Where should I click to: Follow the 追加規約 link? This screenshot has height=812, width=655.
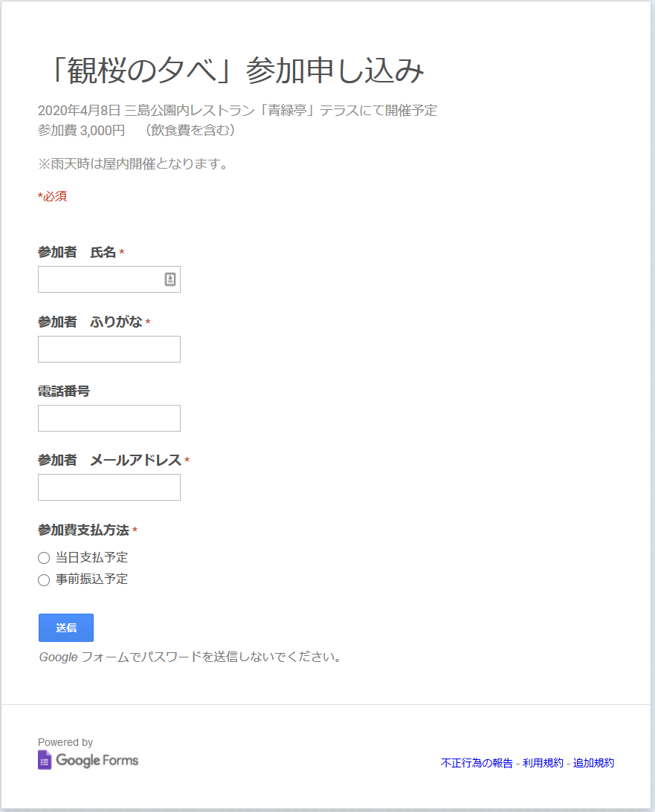click(x=593, y=763)
